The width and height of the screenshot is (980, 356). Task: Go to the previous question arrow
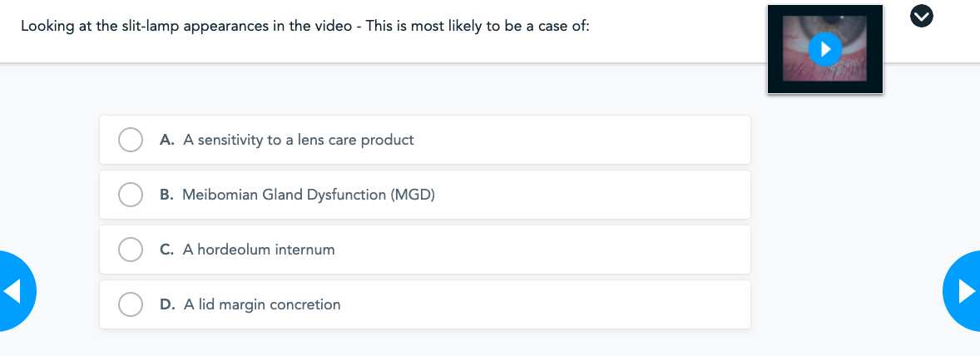[15, 290]
